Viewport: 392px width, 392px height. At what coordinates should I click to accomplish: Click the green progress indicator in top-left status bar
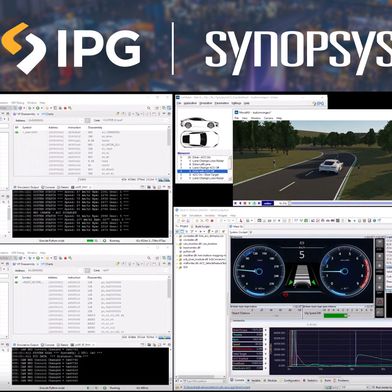tap(90, 240)
